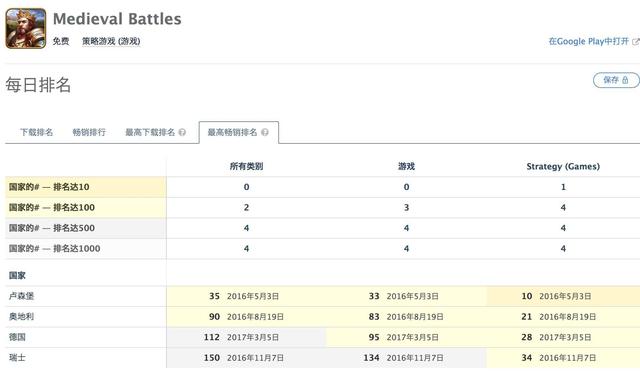The width and height of the screenshot is (640, 371).
Task: Click value 1 in 排名达10 Strategy cell
Action: click(563, 187)
